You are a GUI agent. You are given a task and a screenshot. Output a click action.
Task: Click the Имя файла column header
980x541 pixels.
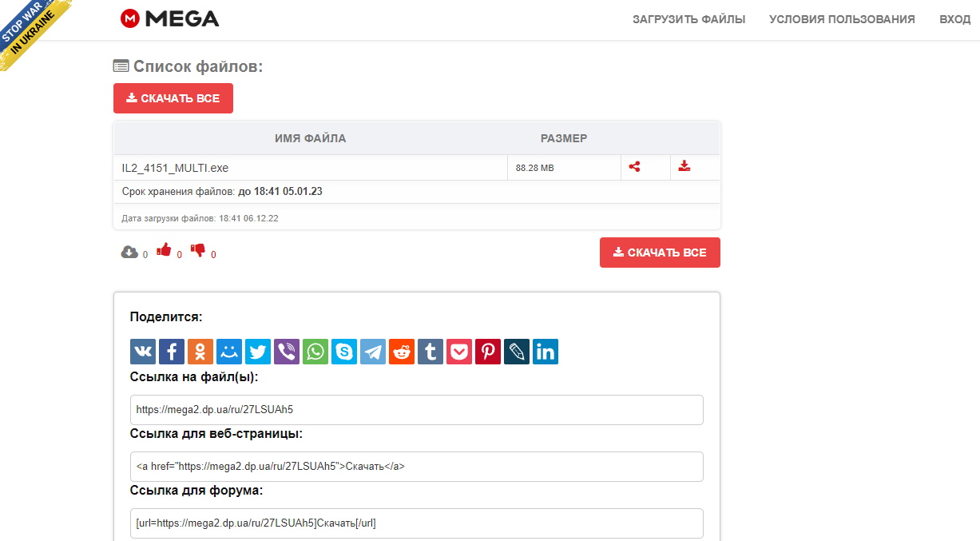pyautogui.click(x=311, y=138)
